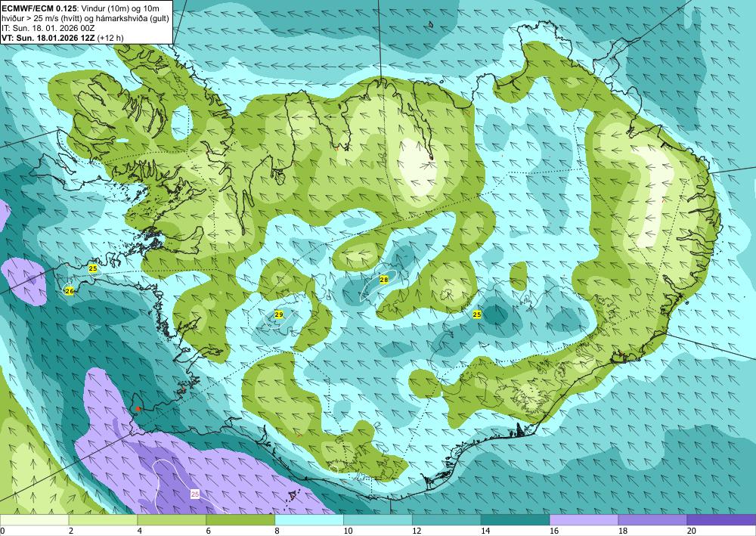Viewport: 756px width, 536px height.
Task: Click the light turquoise 10–12 m/s legend swatch
Action: [x=377, y=520]
